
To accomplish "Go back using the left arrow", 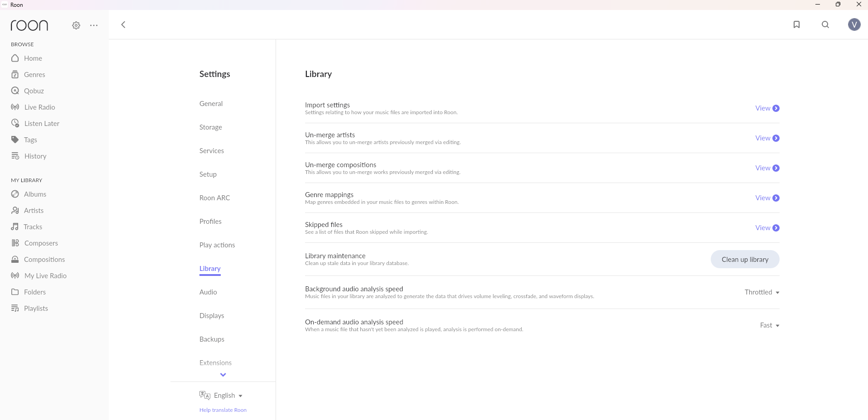I will [123, 24].
